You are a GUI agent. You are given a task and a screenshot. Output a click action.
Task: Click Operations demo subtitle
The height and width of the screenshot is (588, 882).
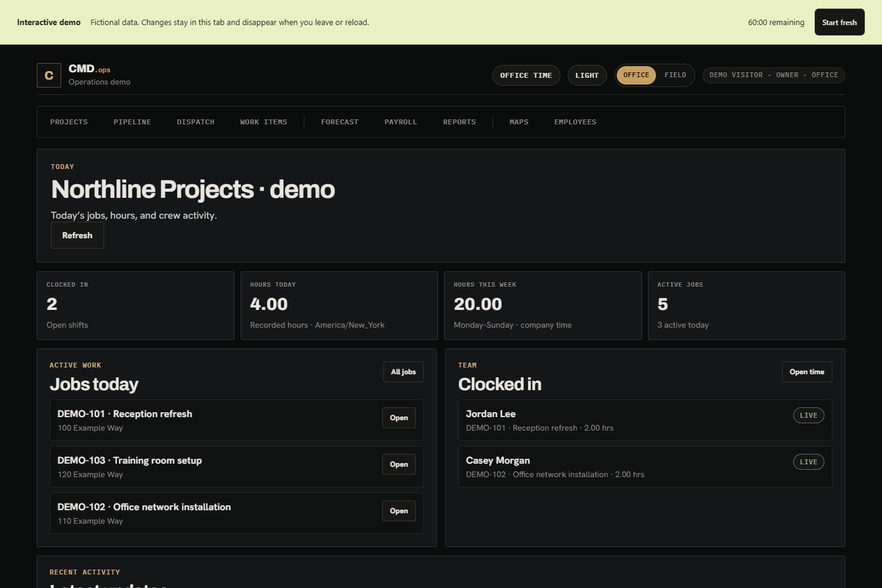pyautogui.click(x=99, y=82)
